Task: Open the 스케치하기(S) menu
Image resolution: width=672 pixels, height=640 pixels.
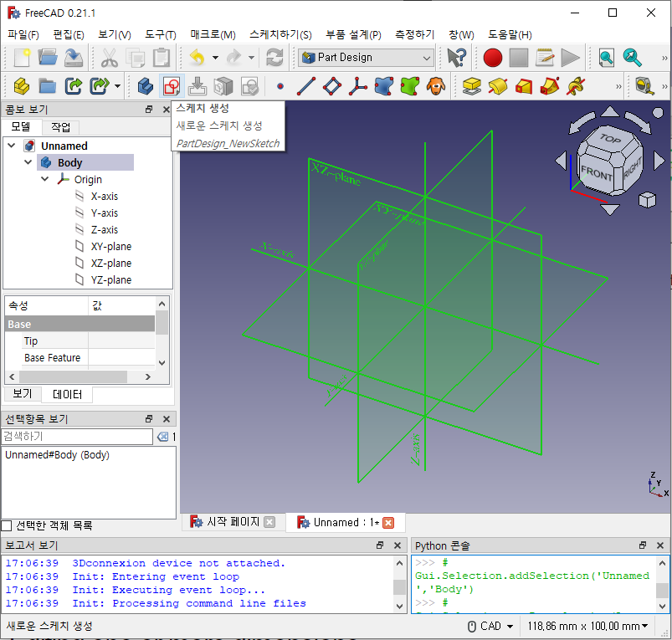Action: click(x=280, y=34)
